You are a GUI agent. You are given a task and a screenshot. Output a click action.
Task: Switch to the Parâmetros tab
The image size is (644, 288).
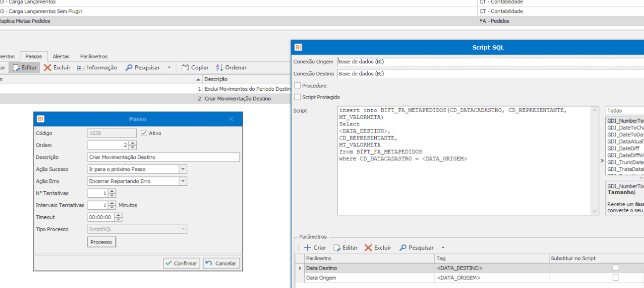point(94,57)
